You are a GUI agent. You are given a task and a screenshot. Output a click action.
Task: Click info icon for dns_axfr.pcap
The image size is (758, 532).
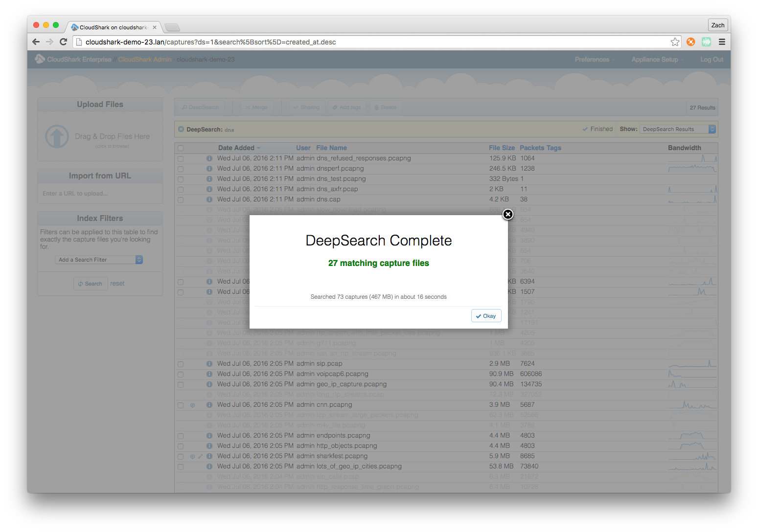click(x=209, y=189)
